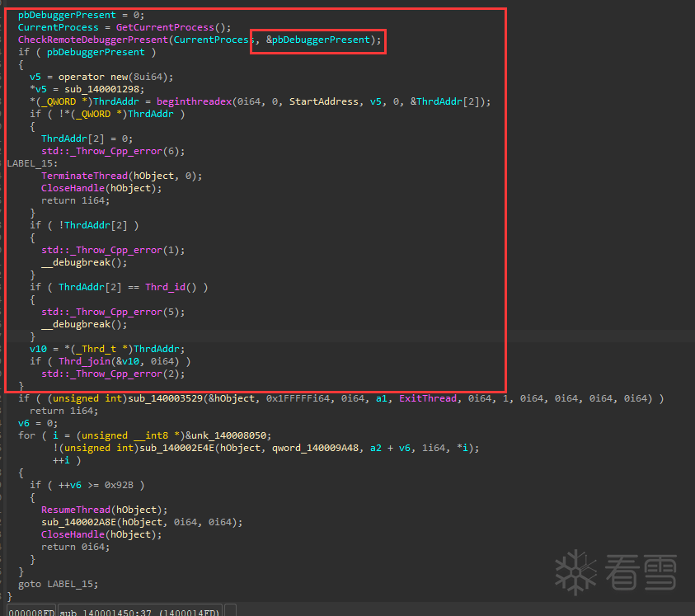Screen dimensions: 695x616
Task: Click ExitThread argument
Action: click(428, 398)
